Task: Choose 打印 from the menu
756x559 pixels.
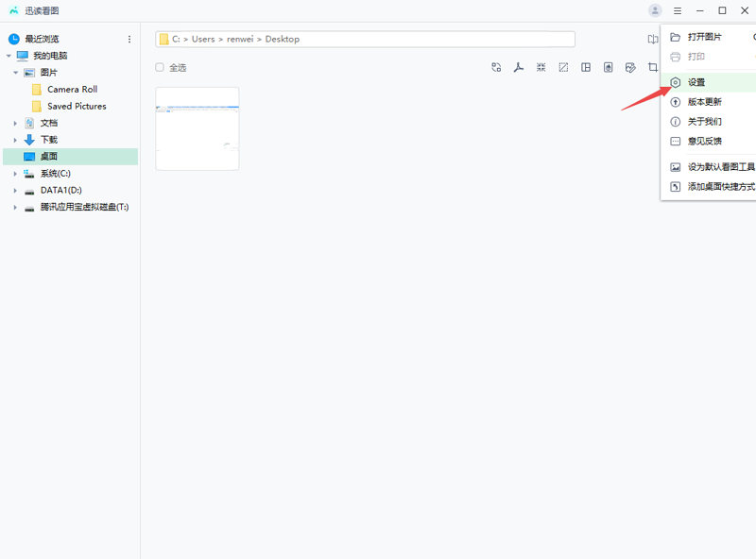Action: 708,57
